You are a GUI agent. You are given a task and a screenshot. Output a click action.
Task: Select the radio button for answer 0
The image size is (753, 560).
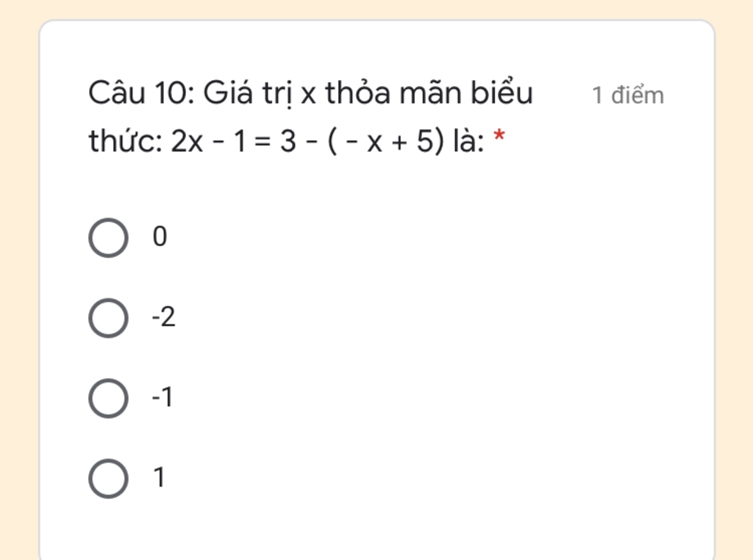pyautogui.click(x=109, y=237)
